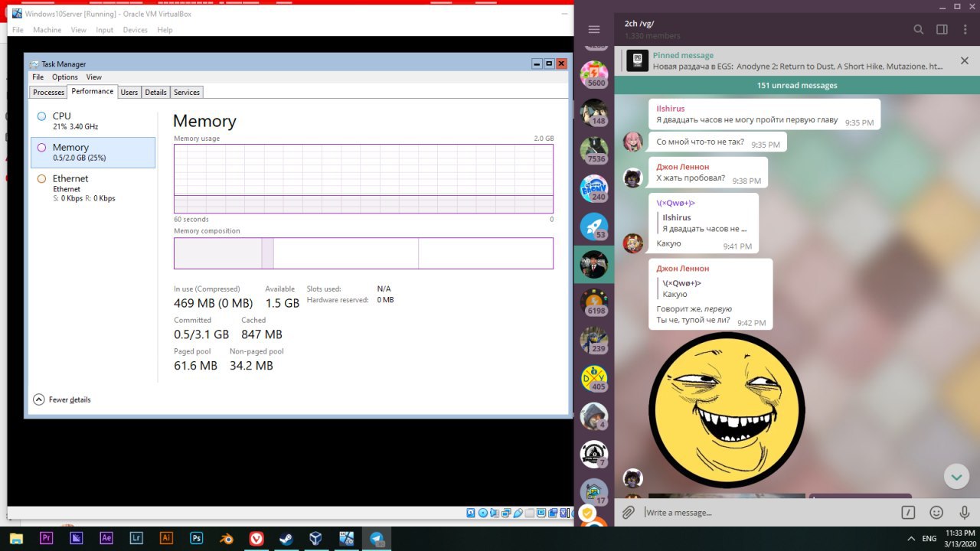Switch to VirtualBox taskbar icon

pyautogui.click(x=316, y=538)
